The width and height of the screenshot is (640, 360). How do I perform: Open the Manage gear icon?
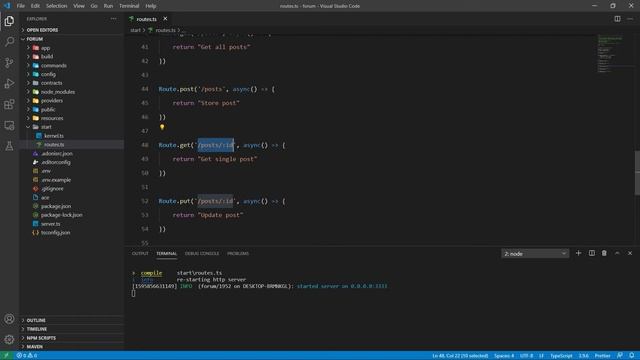coord(9,339)
